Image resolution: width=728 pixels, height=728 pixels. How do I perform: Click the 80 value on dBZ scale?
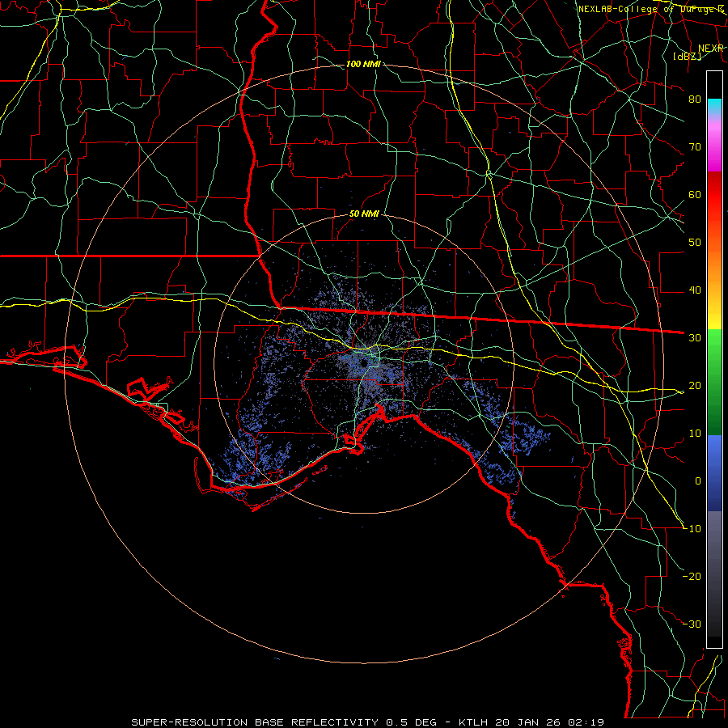point(695,99)
